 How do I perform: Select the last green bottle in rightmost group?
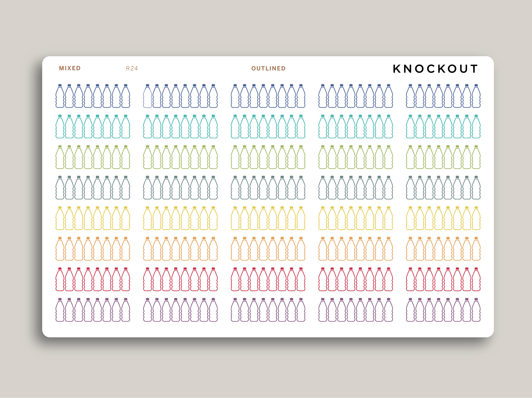pos(476,157)
